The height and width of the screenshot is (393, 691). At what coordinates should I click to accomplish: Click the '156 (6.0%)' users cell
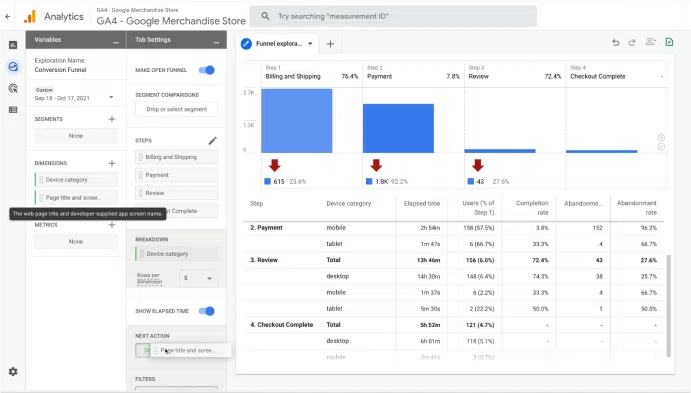point(480,260)
